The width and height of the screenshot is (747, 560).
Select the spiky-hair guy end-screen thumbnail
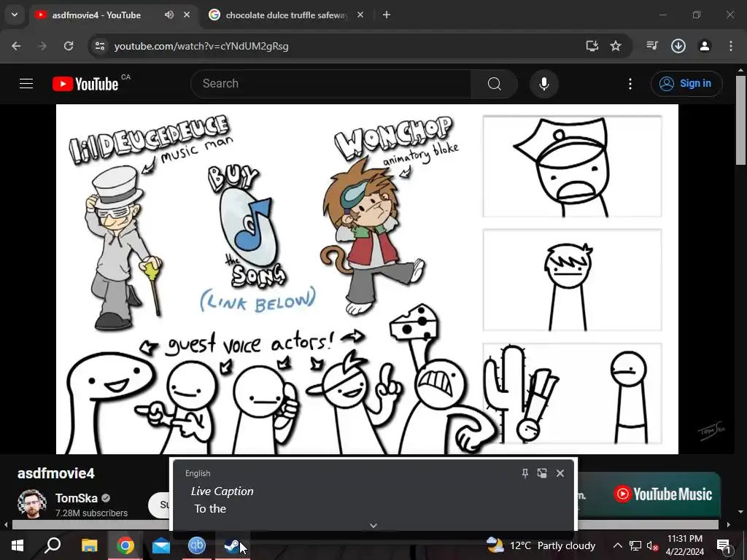click(x=572, y=280)
